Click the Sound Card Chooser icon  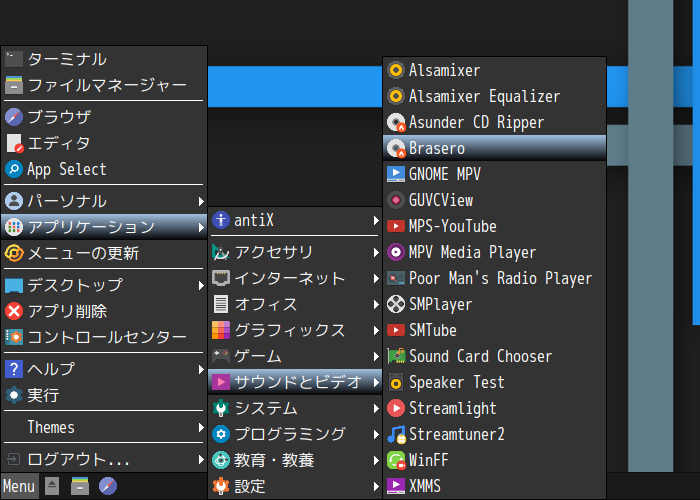point(396,356)
